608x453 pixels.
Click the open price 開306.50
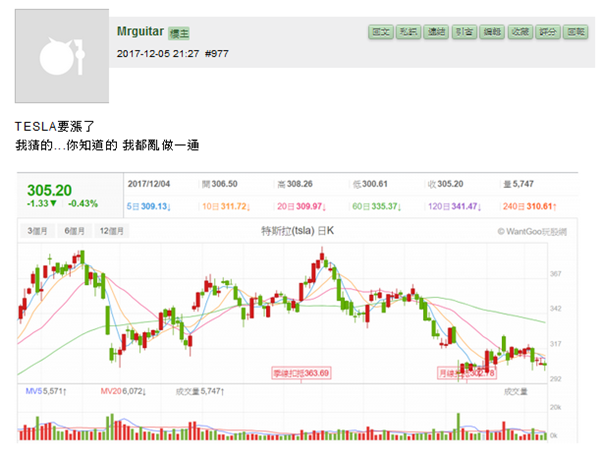click(x=220, y=184)
